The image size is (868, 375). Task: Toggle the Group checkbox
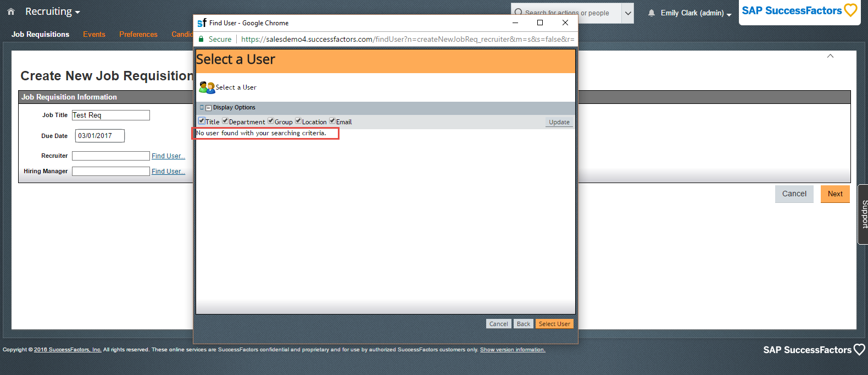click(x=271, y=121)
